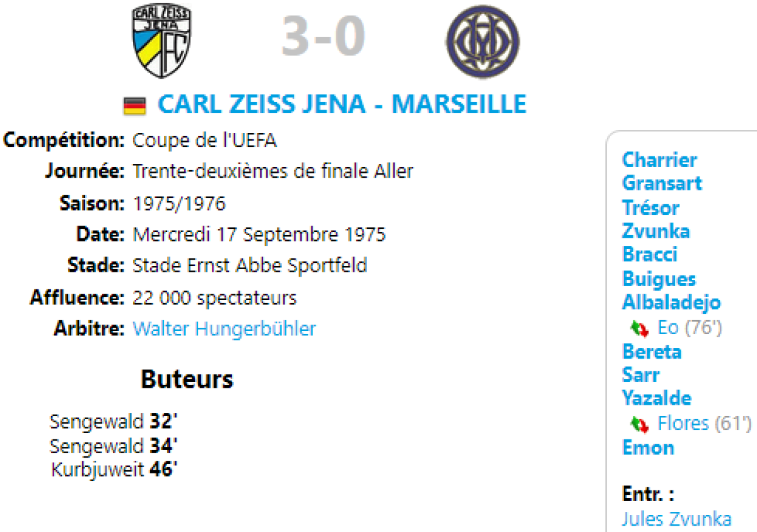Click the substitution arrows icon beside Flores

tap(640, 424)
